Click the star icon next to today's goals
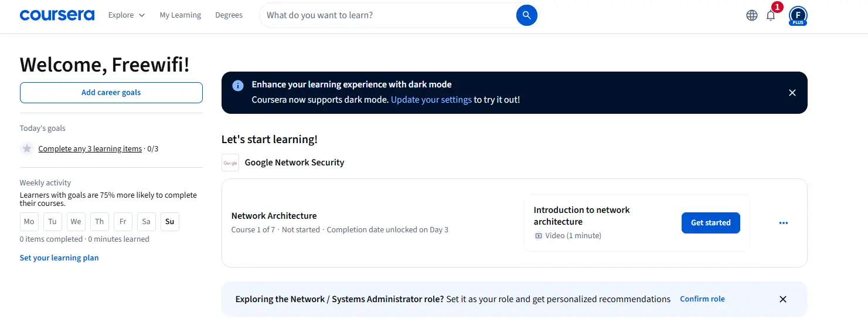The height and width of the screenshot is (325, 868). (x=26, y=148)
